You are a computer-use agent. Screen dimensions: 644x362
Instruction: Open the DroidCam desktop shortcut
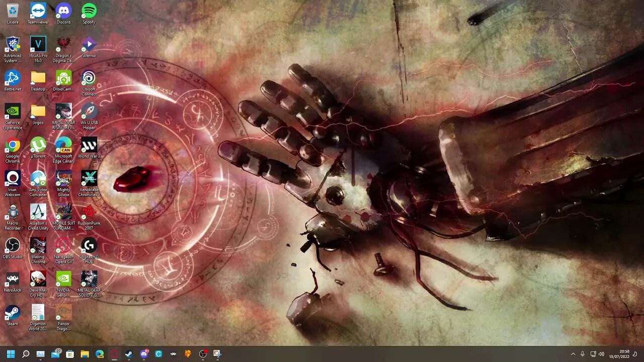(63, 81)
